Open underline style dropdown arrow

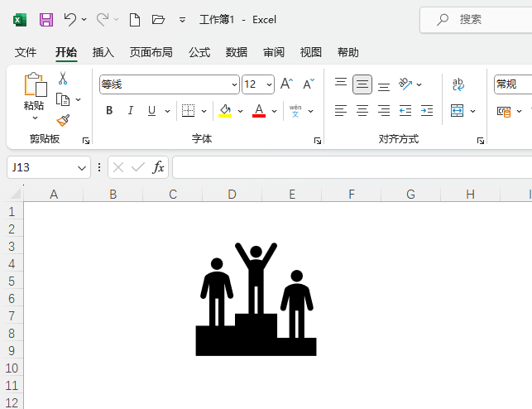coord(168,111)
